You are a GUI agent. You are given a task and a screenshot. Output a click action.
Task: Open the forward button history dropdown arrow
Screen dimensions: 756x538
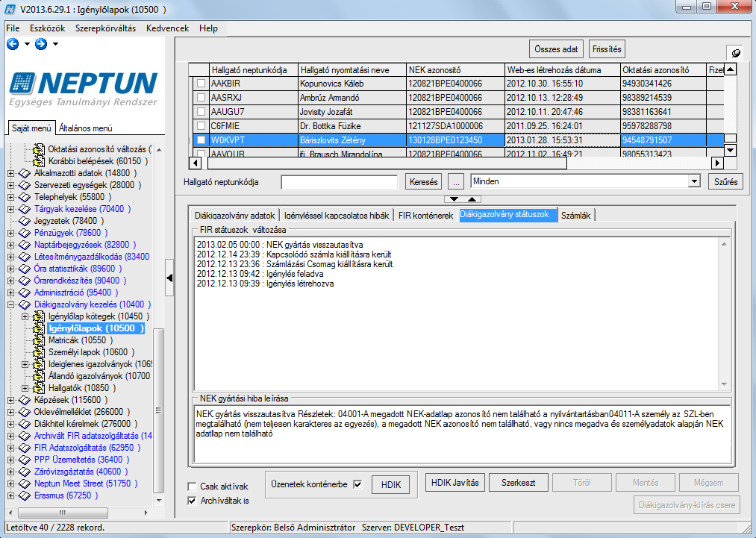55,44
